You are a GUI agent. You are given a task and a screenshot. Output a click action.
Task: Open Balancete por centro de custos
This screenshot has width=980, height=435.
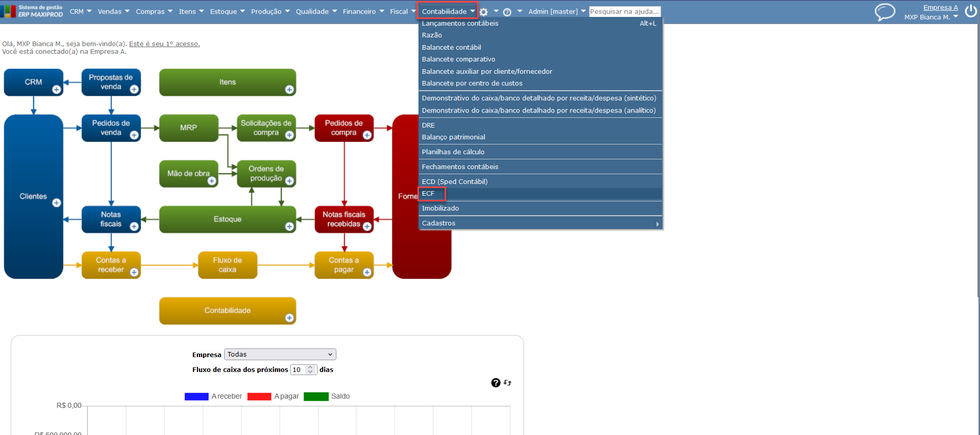pos(541,84)
